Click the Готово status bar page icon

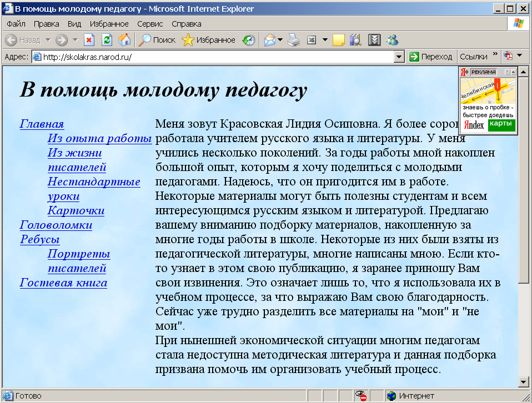(x=7, y=396)
